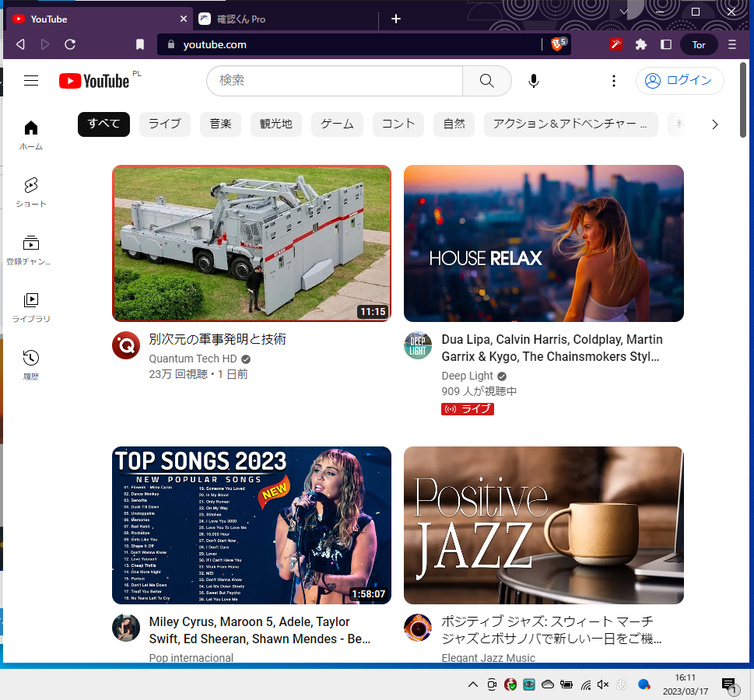Click the red magic-wand extension icon
The height and width of the screenshot is (700, 754).
616,44
